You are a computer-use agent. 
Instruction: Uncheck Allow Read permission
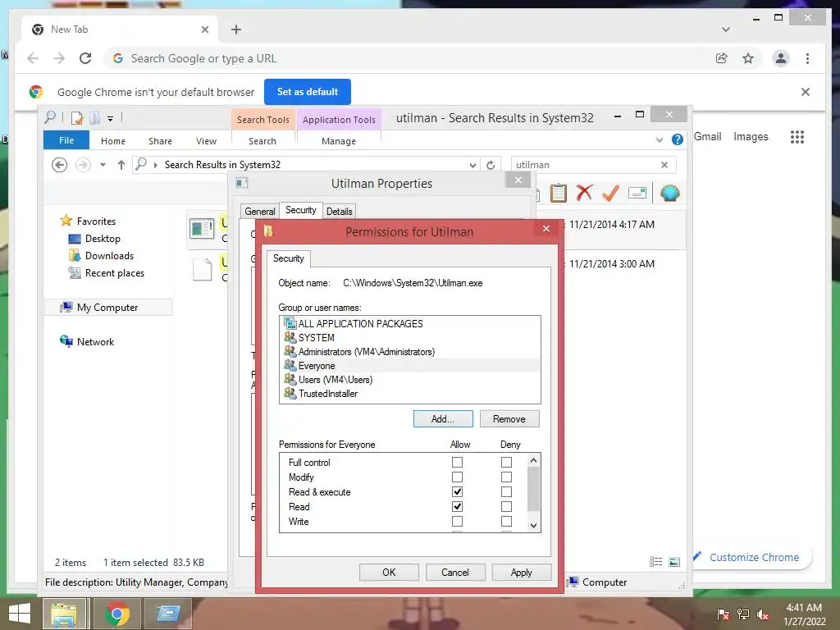pyautogui.click(x=457, y=506)
